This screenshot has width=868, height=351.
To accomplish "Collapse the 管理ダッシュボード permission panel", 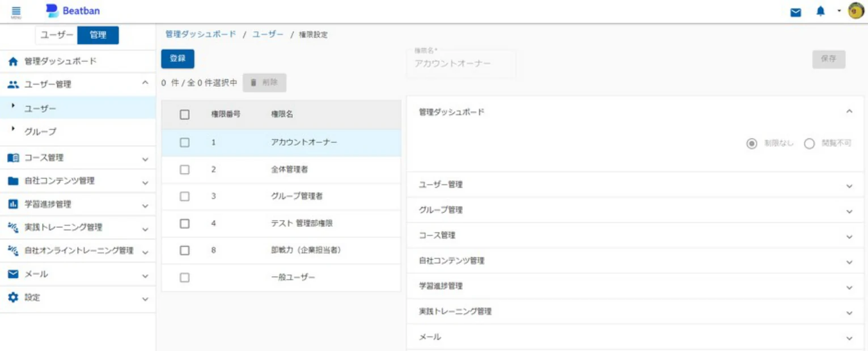I will point(849,112).
